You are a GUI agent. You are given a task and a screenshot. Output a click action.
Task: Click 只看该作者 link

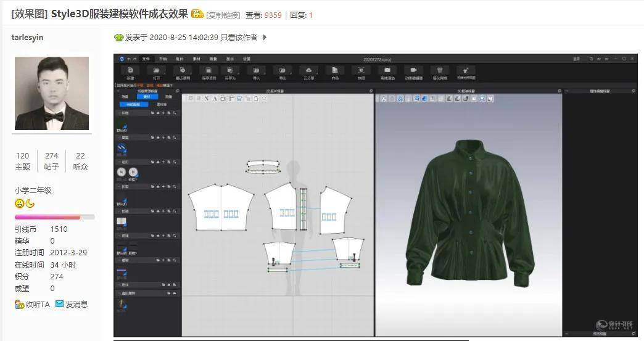(x=239, y=38)
